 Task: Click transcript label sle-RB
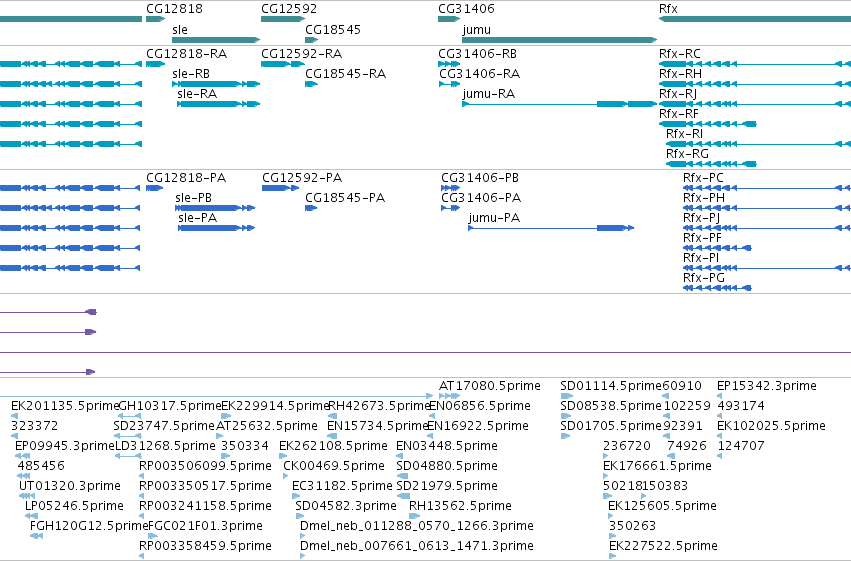click(x=191, y=73)
